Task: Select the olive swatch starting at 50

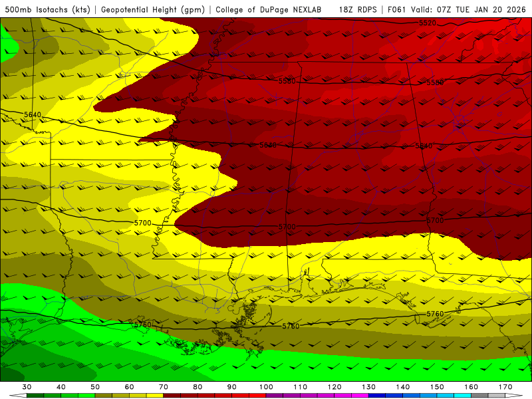Action: pyautogui.click(x=104, y=396)
